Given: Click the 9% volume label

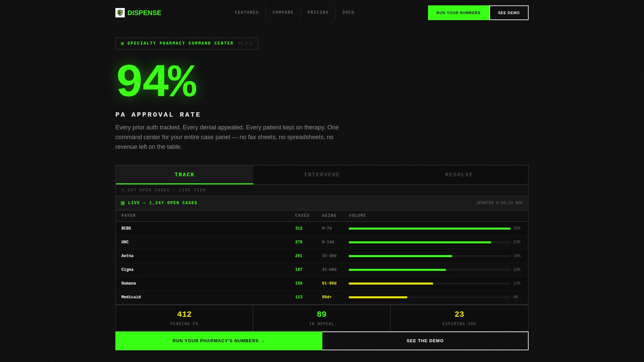Looking at the screenshot, I should (x=516, y=297).
